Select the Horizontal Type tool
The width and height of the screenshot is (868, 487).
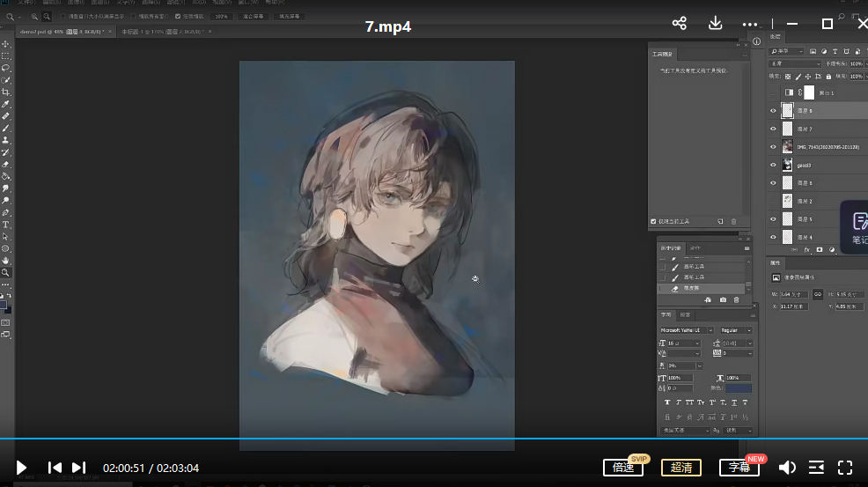[x=6, y=225]
